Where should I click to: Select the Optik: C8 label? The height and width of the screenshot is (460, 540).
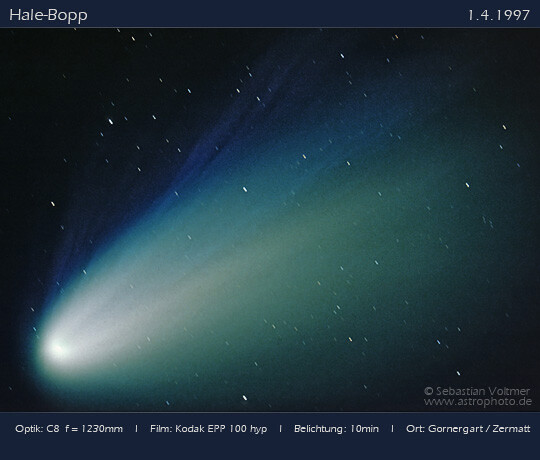point(37,429)
